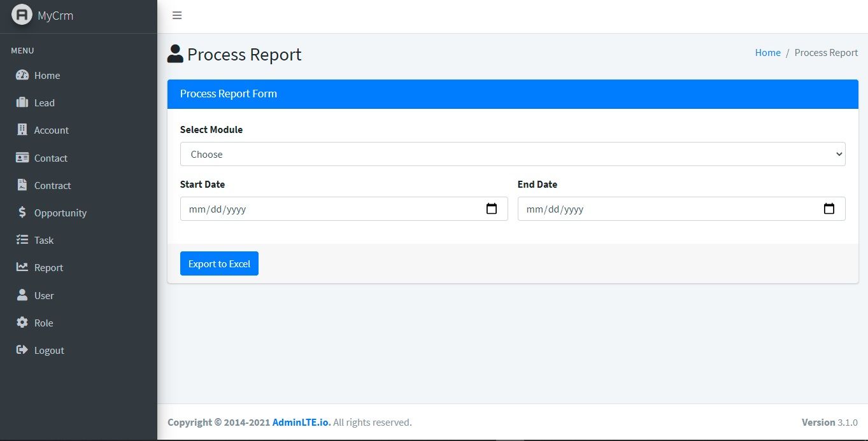The image size is (868, 441).
Task: Click the Role gear icon
Action: tap(22, 323)
